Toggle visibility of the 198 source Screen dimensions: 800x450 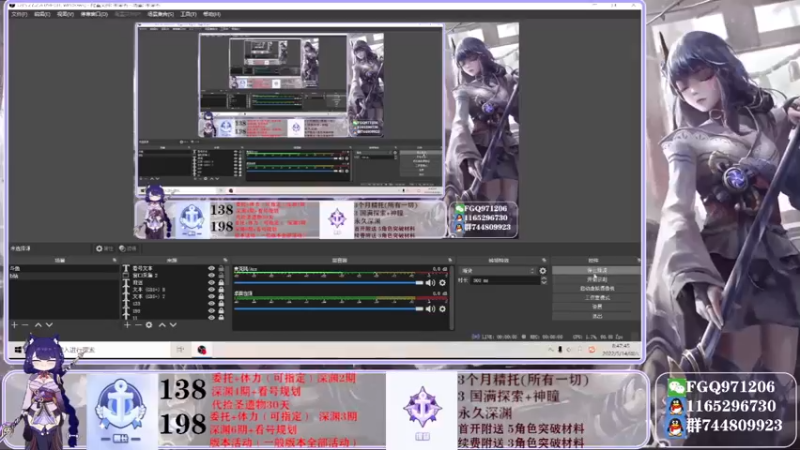click(211, 310)
